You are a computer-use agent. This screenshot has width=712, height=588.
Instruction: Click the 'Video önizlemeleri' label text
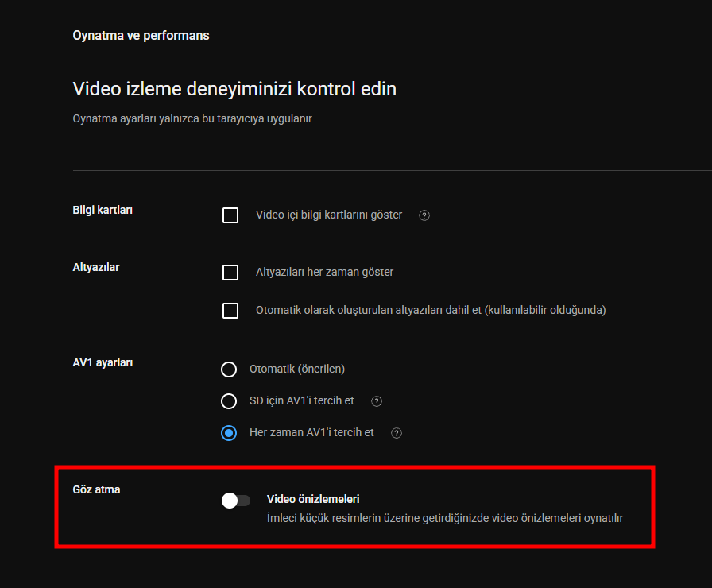click(313, 499)
